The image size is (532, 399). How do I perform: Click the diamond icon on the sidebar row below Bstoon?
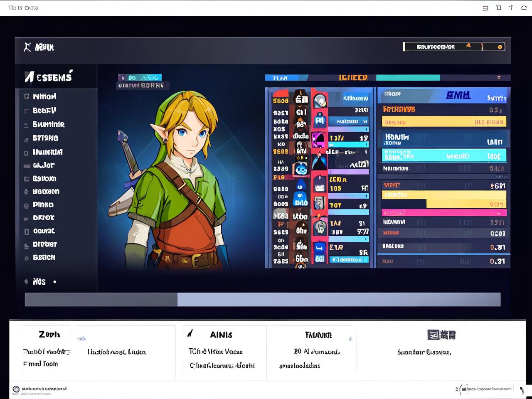pos(27,192)
